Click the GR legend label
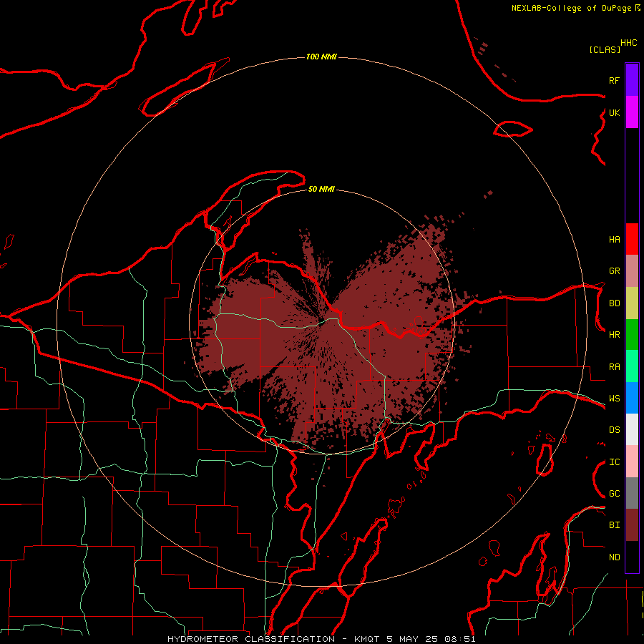The height and width of the screenshot is (644, 644). click(615, 271)
